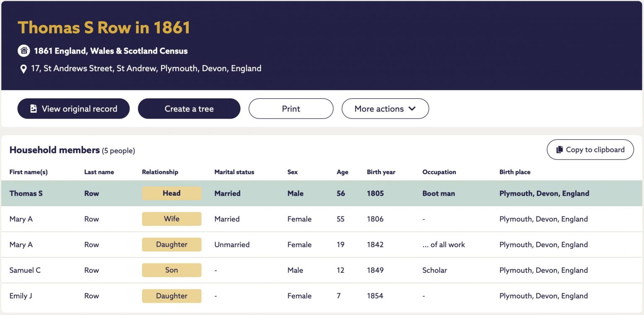Click the document icon in View original record
The image size is (644, 315).
tap(34, 109)
